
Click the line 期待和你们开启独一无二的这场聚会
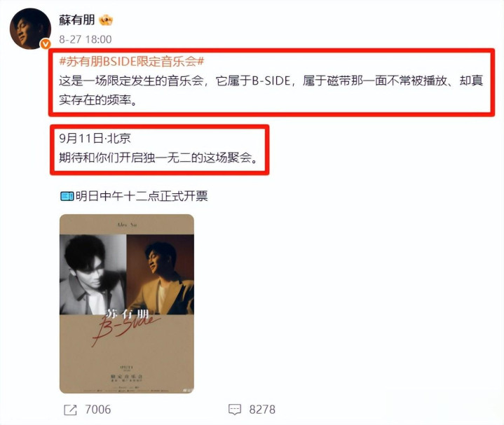pos(158,158)
